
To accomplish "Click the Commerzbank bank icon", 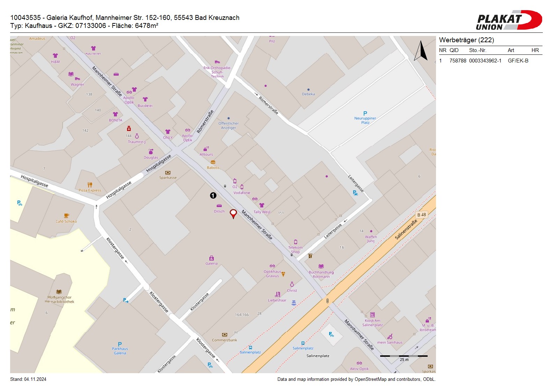I will (224, 335).
